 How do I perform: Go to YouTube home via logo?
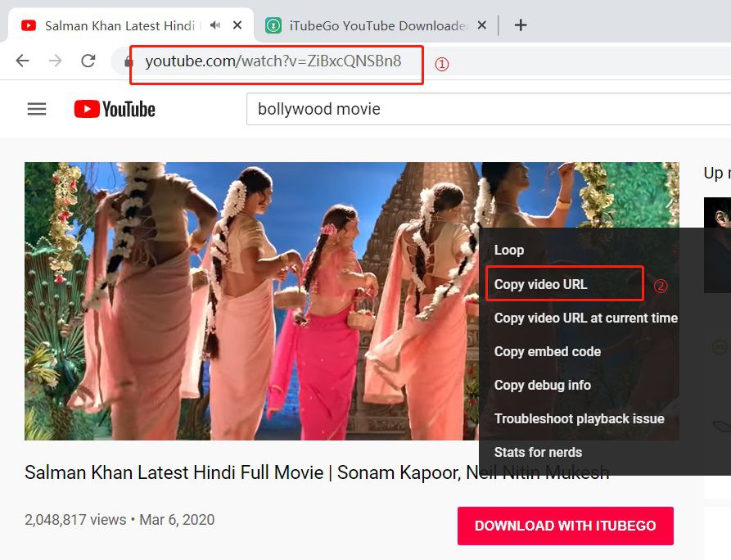(x=115, y=109)
